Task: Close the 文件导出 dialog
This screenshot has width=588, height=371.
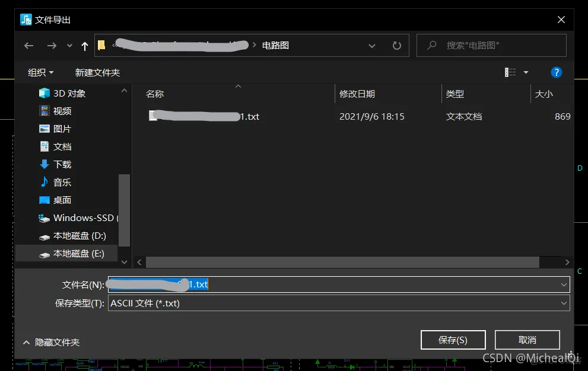Action: [x=561, y=20]
